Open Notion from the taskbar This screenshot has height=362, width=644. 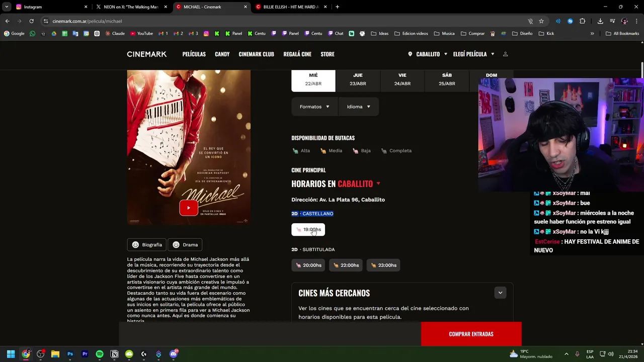pyautogui.click(x=114, y=354)
